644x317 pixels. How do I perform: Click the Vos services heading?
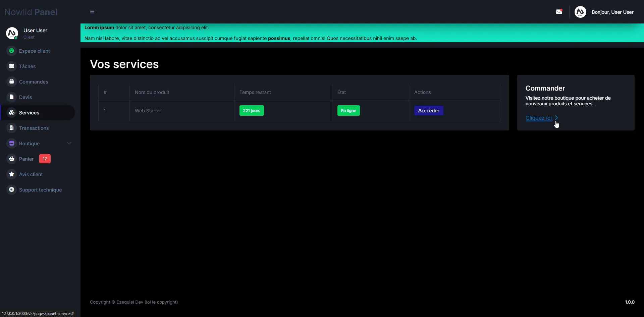click(x=124, y=64)
